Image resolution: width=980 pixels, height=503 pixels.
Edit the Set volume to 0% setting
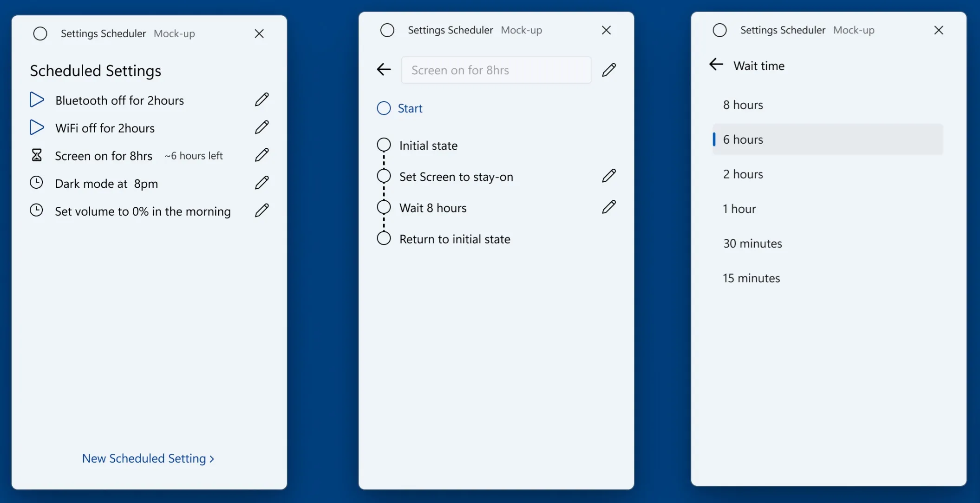261,210
